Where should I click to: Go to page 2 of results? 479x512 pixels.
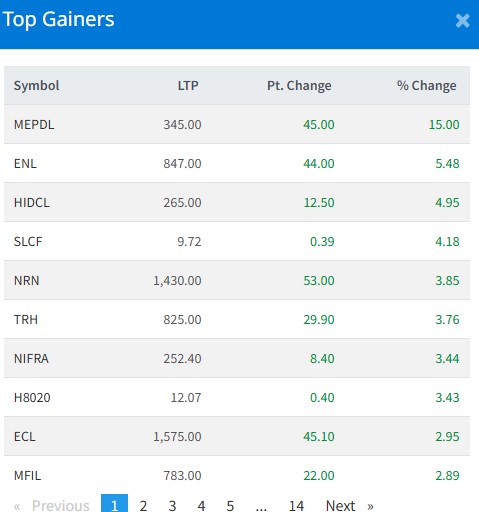pos(143,505)
